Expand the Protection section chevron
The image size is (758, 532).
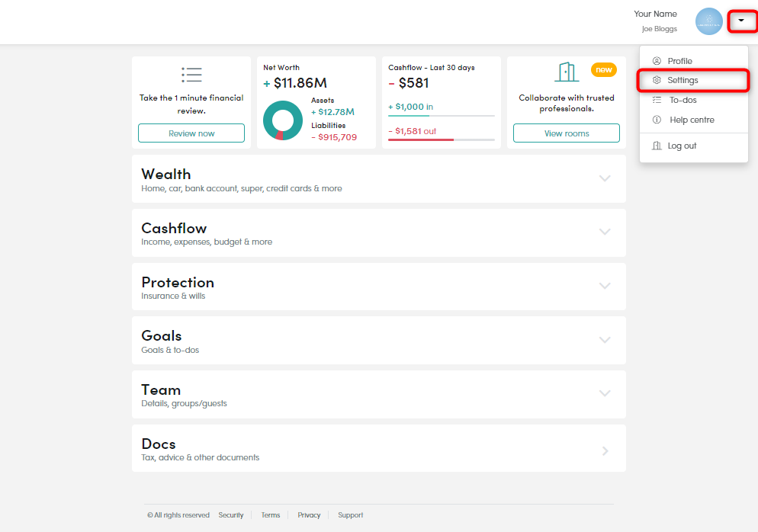coord(605,286)
